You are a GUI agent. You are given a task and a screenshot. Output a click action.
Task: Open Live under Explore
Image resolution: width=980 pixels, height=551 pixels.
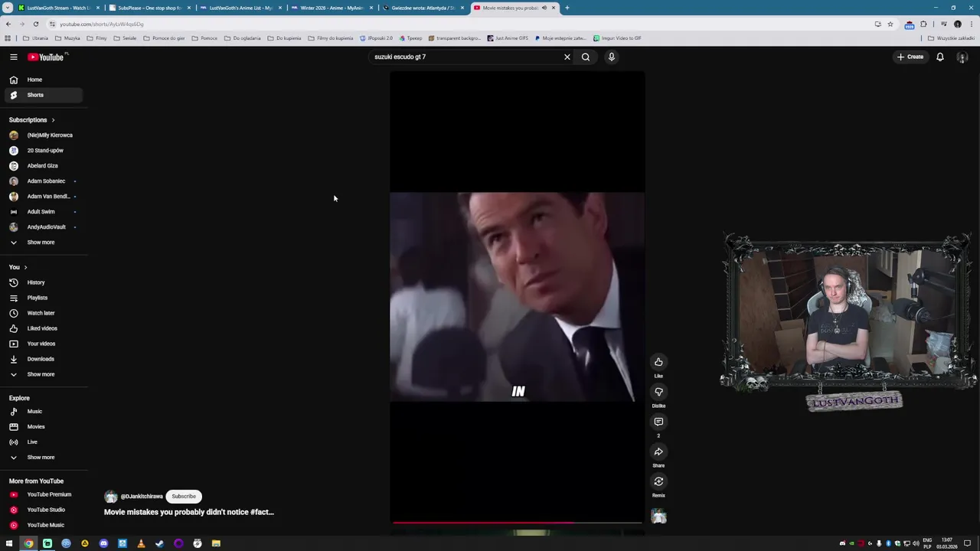tap(44, 442)
